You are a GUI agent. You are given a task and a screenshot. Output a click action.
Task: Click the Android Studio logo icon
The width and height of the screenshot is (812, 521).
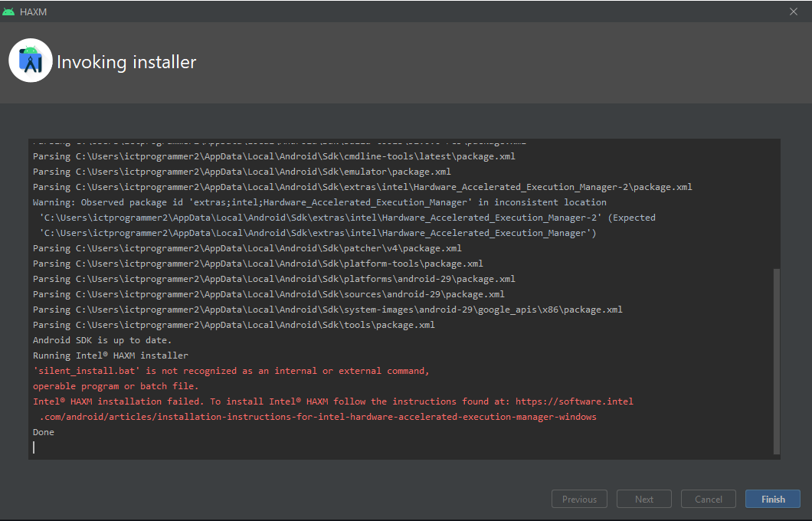(31, 61)
